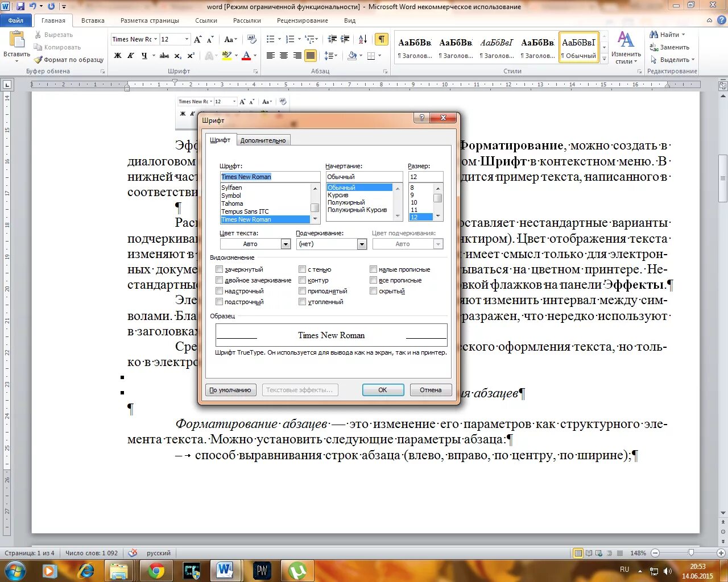Open uTorrent from the taskbar
Viewport: 728px width, 582px height.
297,571
